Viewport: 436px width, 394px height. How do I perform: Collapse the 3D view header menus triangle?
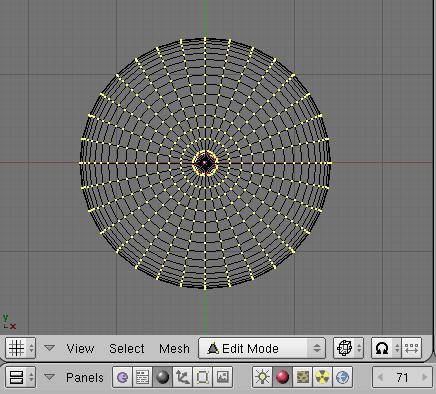pos(49,348)
